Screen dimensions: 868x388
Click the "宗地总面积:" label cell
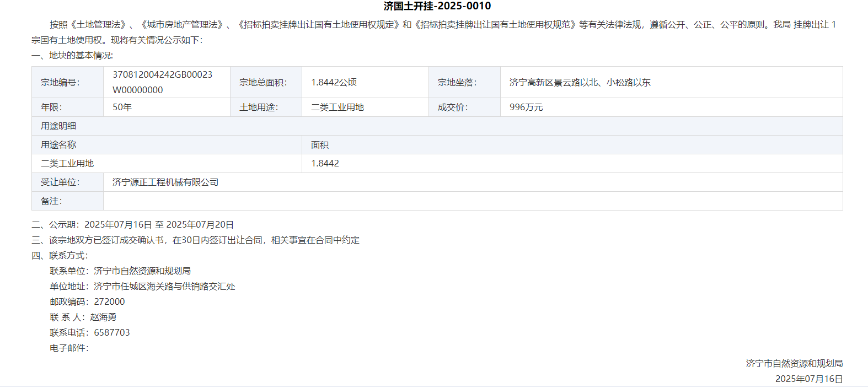point(266,83)
